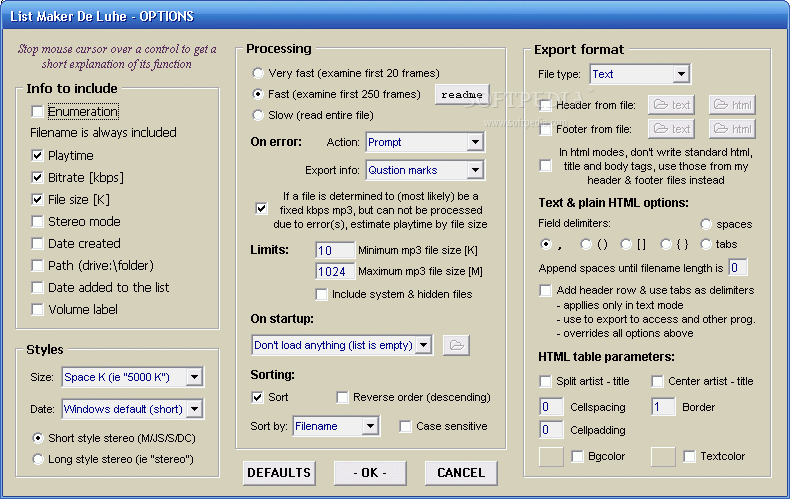The height and width of the screenshot is (499, 790).
Task: Select Very fast processing radio button
Action: click(x=258, y=73)
